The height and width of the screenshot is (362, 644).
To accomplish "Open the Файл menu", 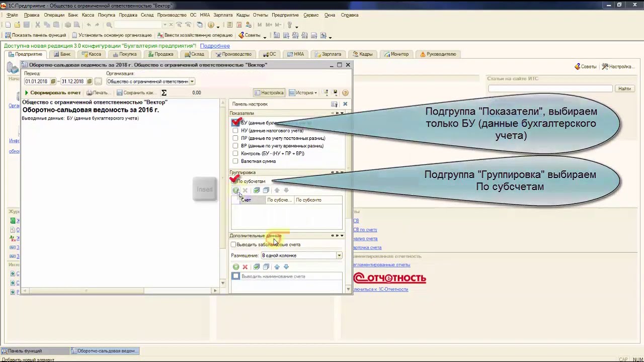I will pyautogui.click(x=12, y=15).
